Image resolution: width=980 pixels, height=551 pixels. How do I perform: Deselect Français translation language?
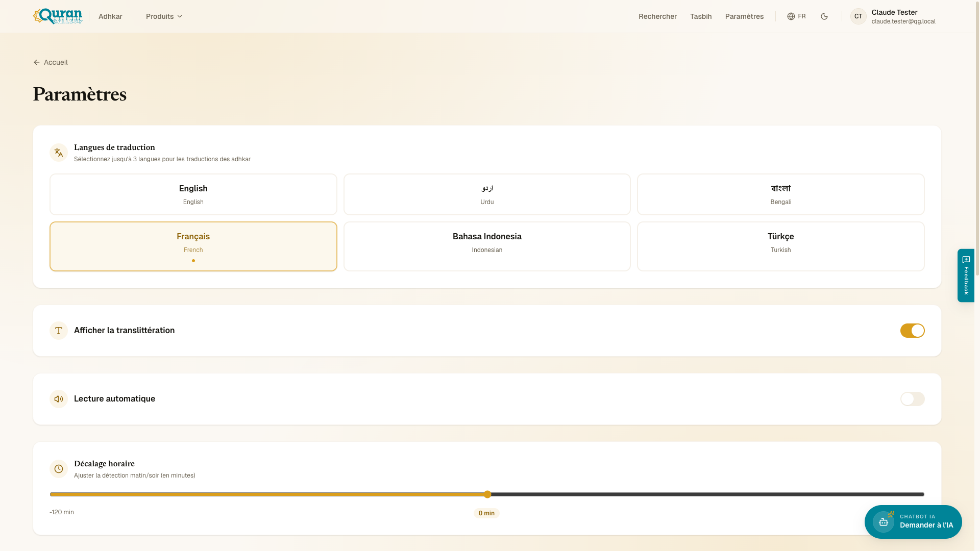[193, 246]
